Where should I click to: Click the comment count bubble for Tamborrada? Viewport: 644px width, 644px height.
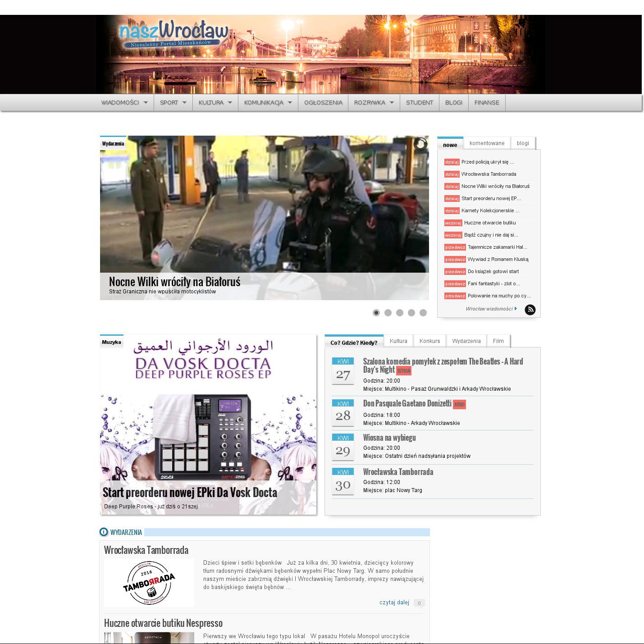coord(419,603)
